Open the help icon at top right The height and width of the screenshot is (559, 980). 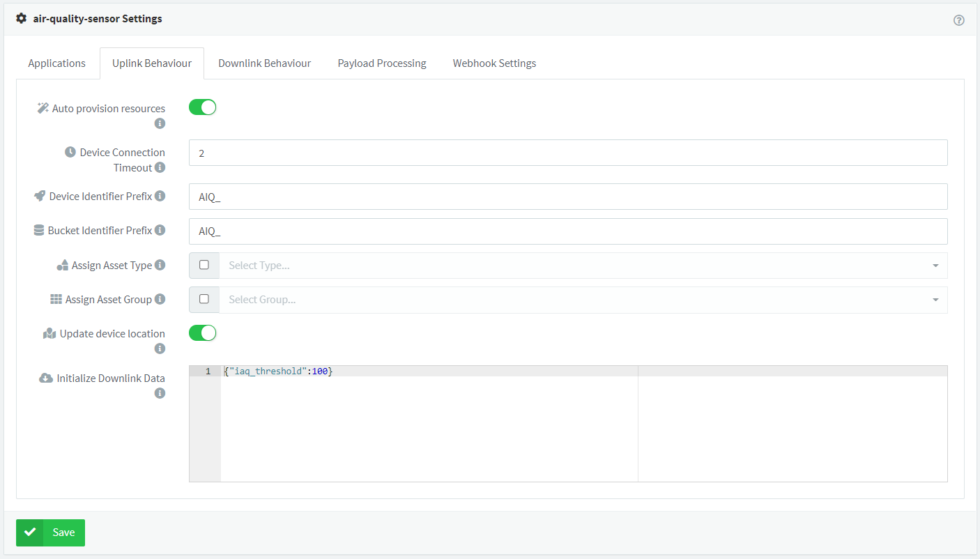click(x=959, y=21)
